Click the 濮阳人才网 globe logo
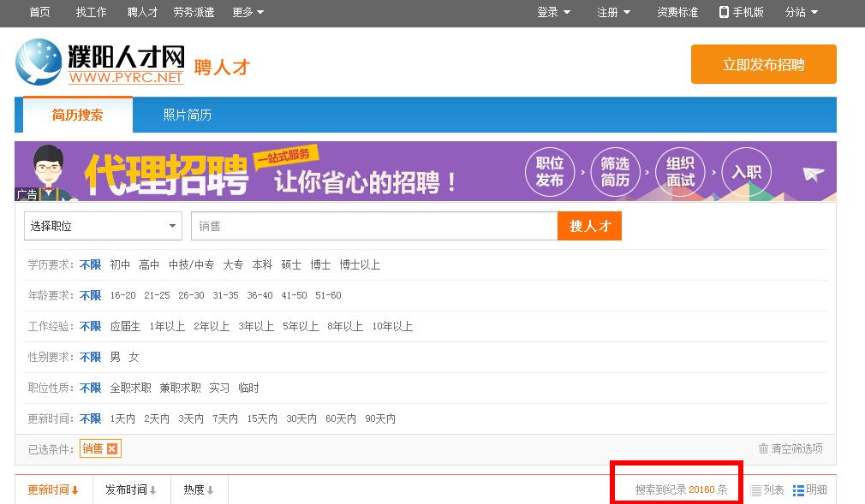 click(39, 62)
